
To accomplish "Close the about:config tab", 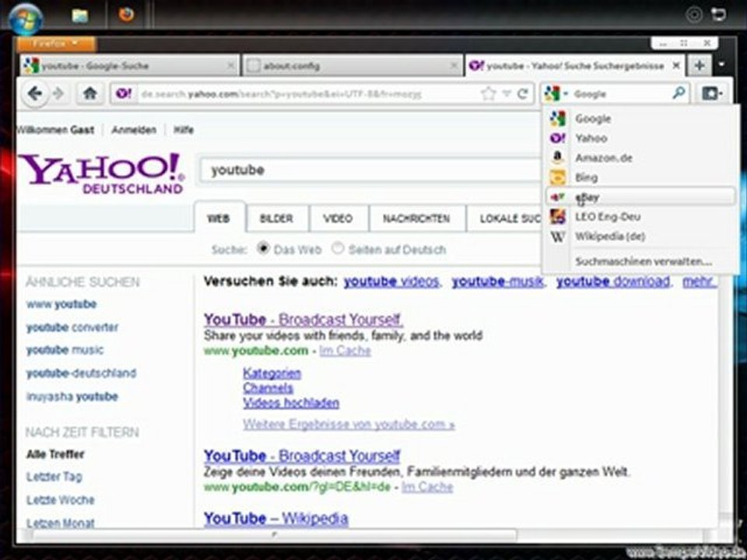I will coord(454,65).
